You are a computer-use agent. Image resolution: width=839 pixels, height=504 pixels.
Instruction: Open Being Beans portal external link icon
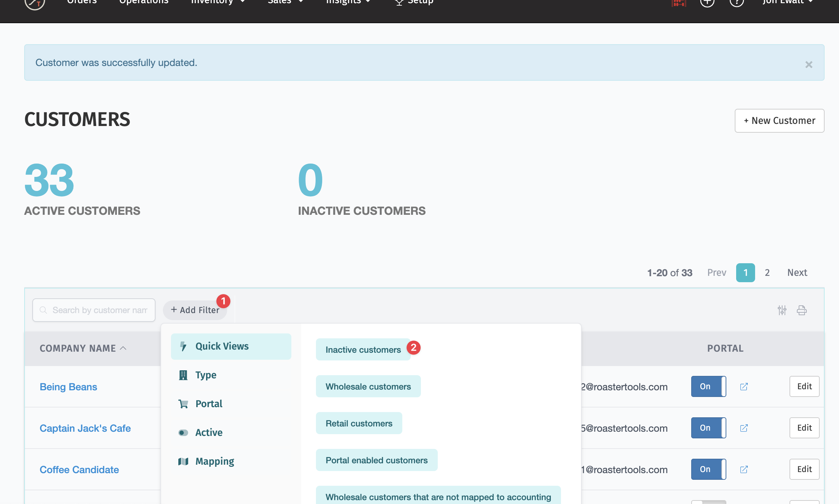click(744, 386)
